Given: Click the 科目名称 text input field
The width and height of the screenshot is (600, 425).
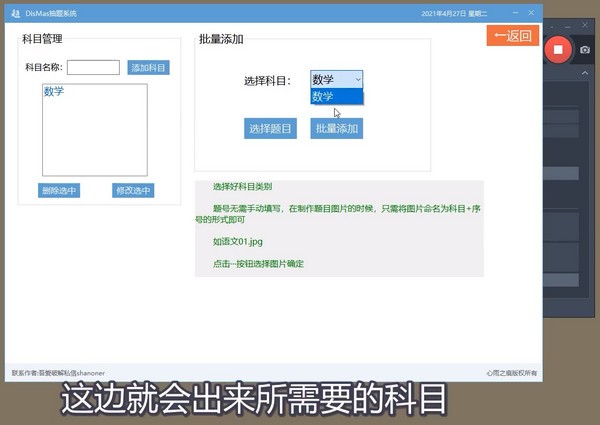Looking at the screenshot, I should (93, 67).
